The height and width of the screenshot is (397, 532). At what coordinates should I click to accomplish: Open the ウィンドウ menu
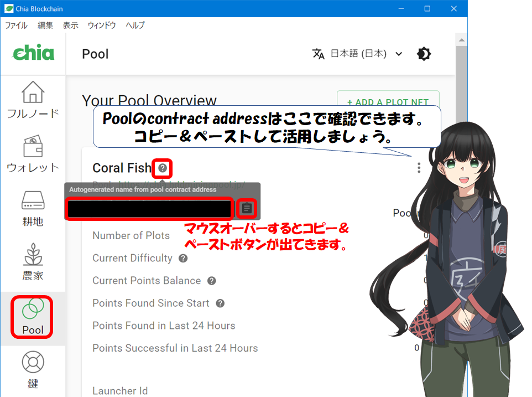102,25
